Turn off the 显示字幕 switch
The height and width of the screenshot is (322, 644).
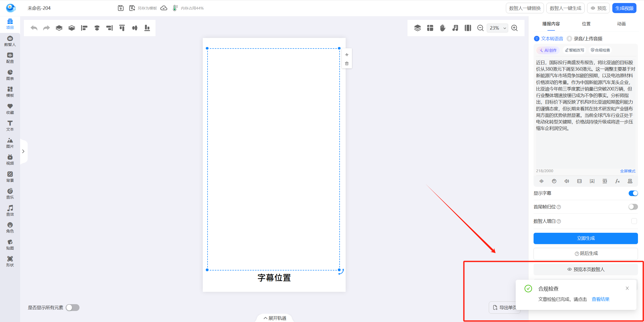pos(633,193)
